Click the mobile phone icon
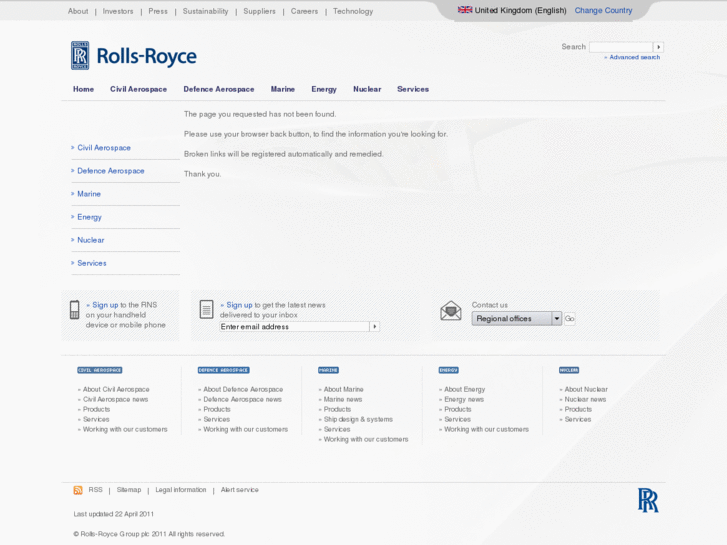The image size is (727, 545). (x=74, y=310)
